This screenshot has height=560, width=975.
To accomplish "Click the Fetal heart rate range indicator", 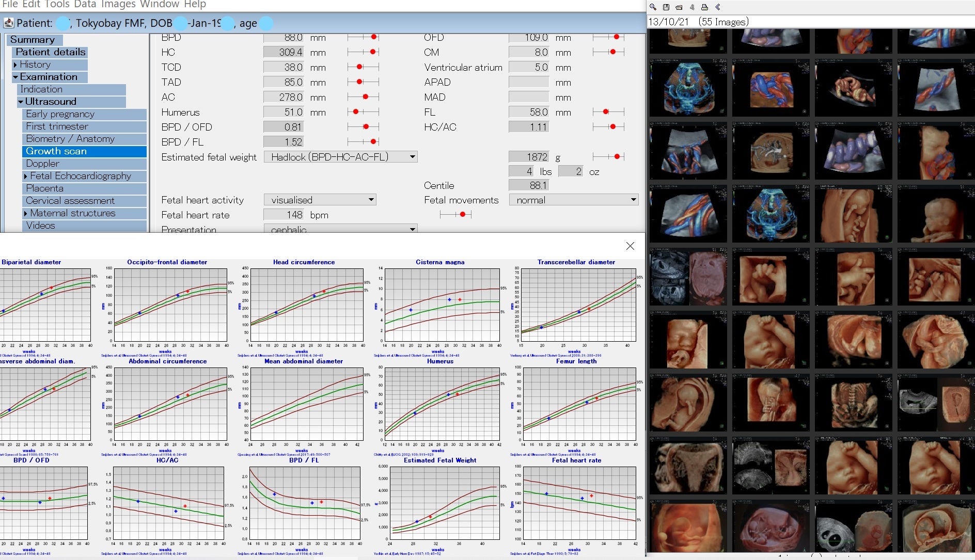I will 455,214.
